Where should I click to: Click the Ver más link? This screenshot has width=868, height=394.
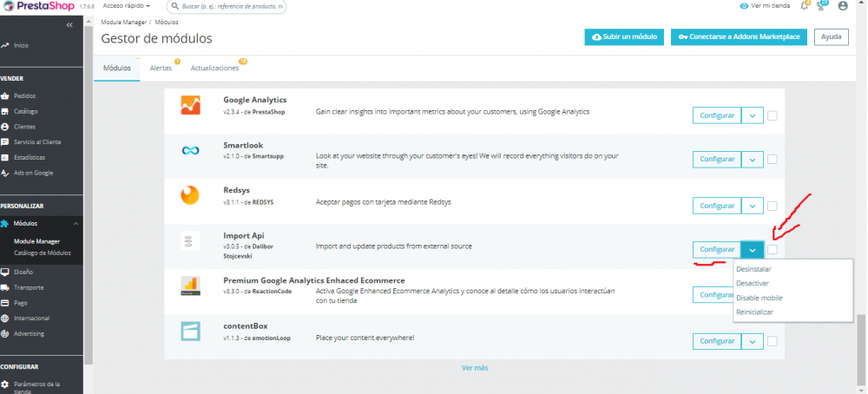coord(475,368)
